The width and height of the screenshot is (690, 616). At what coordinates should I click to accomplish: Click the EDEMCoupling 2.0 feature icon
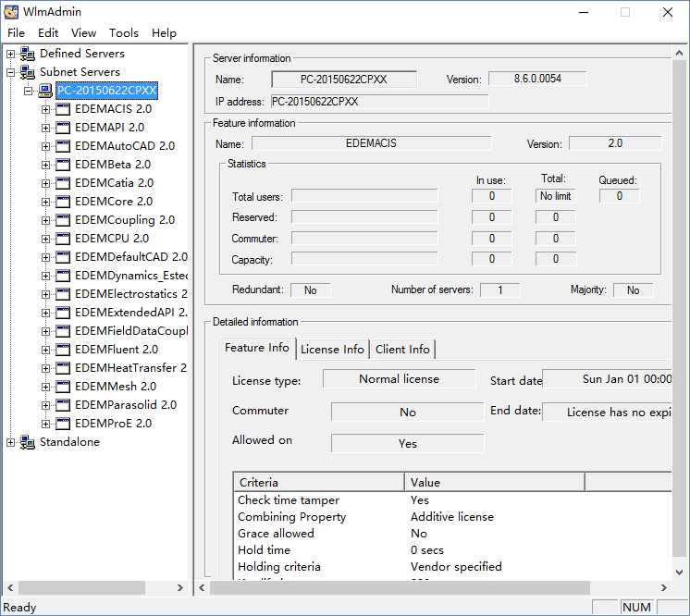tap(63, 220)
